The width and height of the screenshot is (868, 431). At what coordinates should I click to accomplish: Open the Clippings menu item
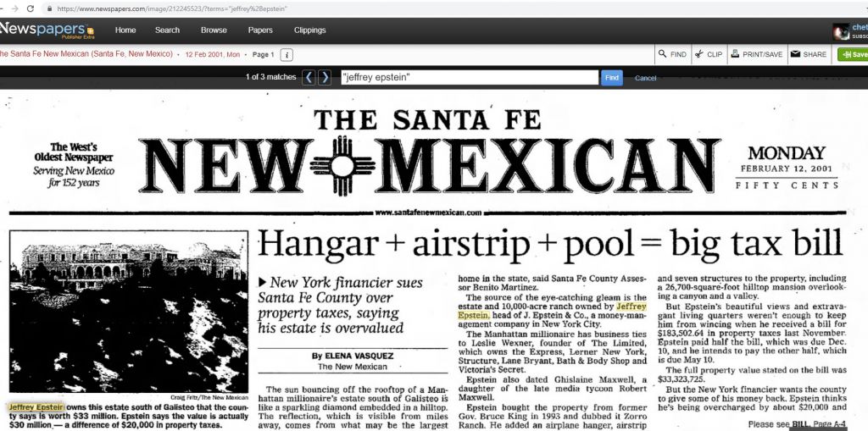[310, 30]
